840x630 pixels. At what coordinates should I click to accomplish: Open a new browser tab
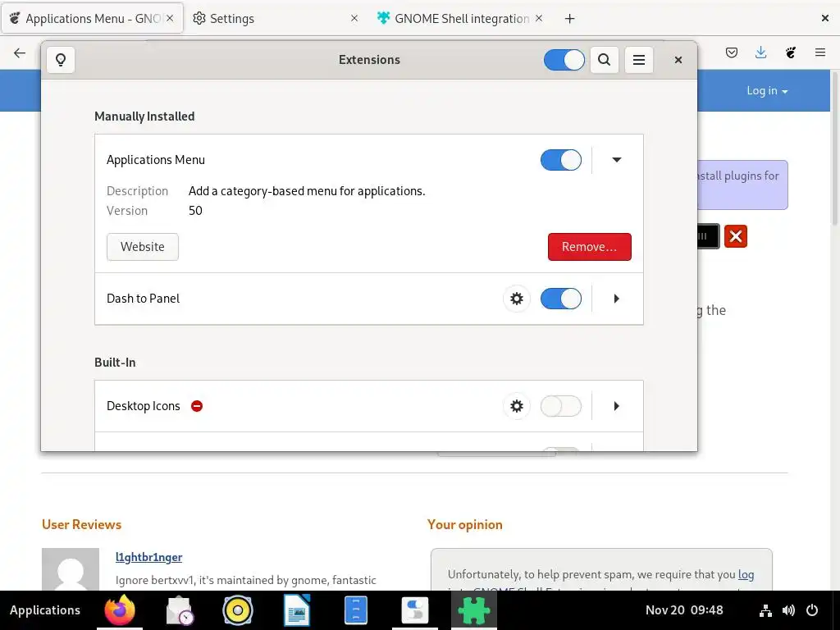[569, 19]
